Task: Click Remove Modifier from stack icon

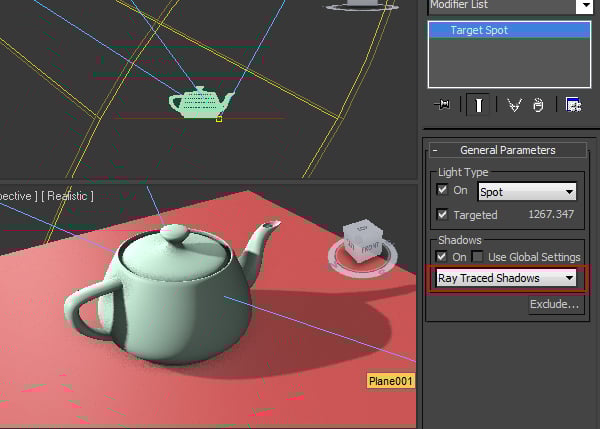Action: pos(538,104)
